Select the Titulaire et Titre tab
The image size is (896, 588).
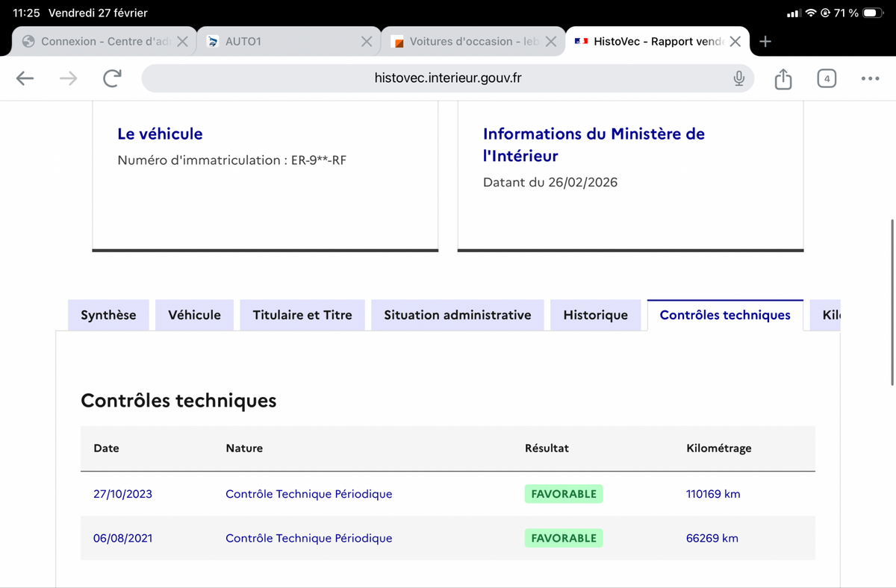tap(302, 315)
